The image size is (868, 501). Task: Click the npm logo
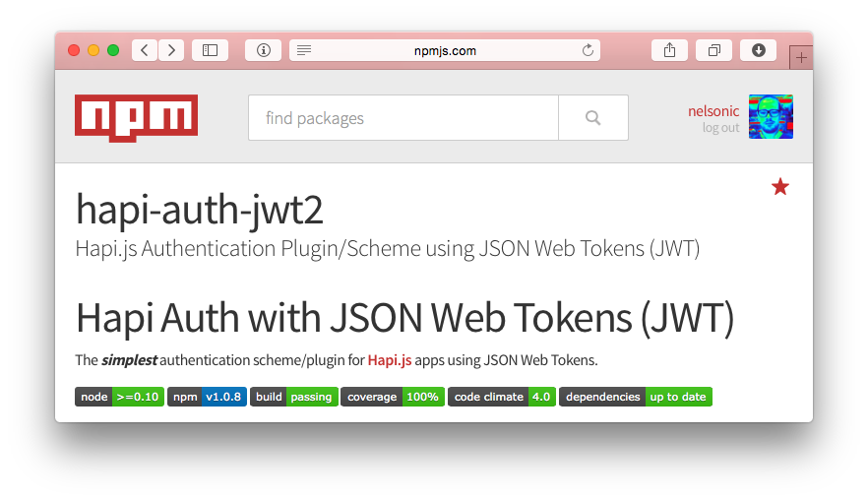tap(136, 118)
